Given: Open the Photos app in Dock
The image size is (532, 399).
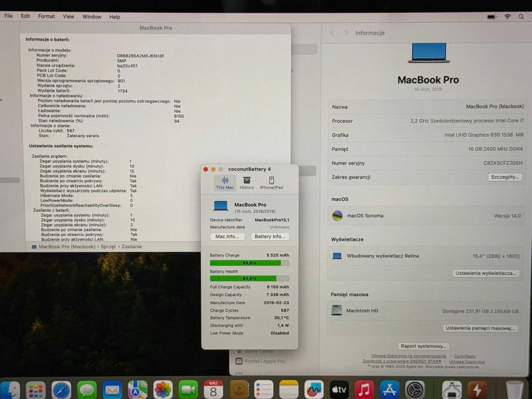Looking at the screenshot, I should tap(163, 389).
